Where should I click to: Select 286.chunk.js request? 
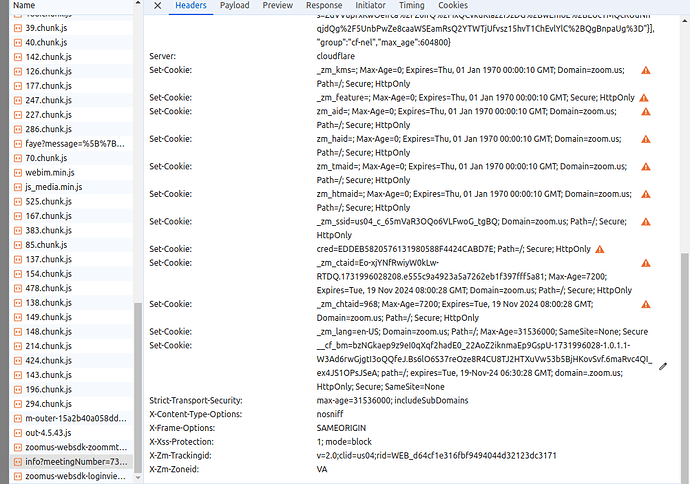[71, 129]
